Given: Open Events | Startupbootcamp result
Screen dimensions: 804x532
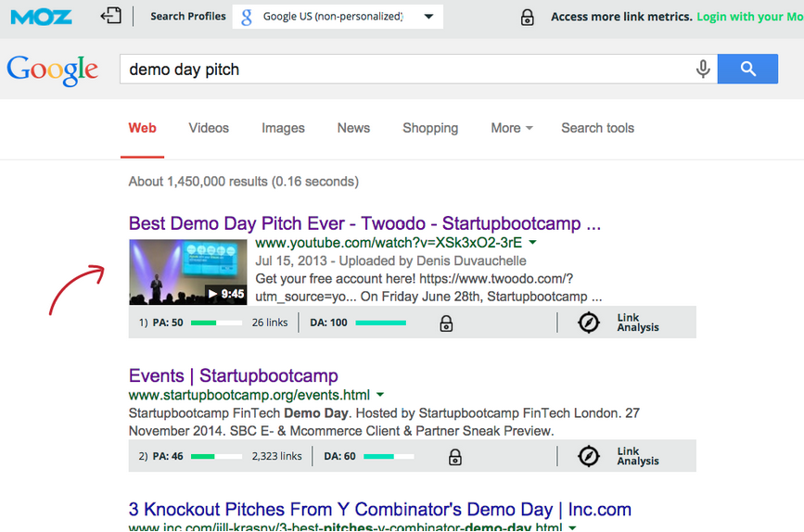Looking at the screenshot, I should pos(234,375).
